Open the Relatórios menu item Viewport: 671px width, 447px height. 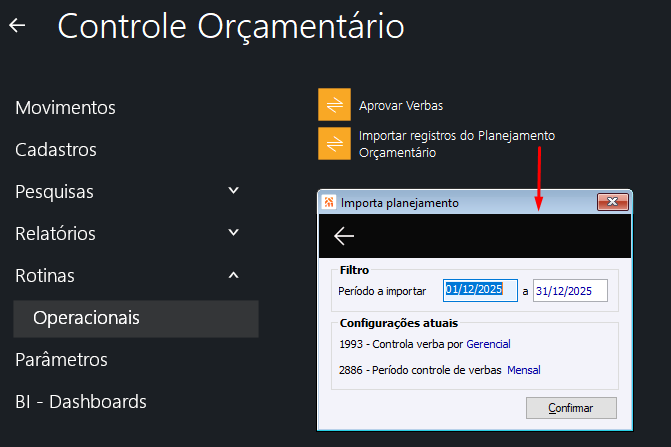click(x=56, y=234)
